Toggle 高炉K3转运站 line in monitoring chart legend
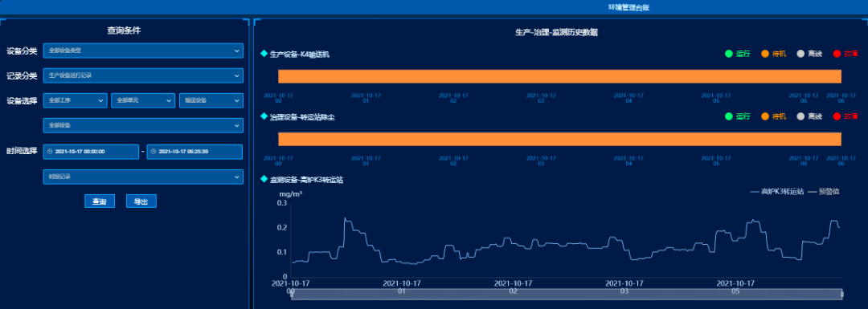The height and width of the screenshot is (309, 868). pos(777,191)
